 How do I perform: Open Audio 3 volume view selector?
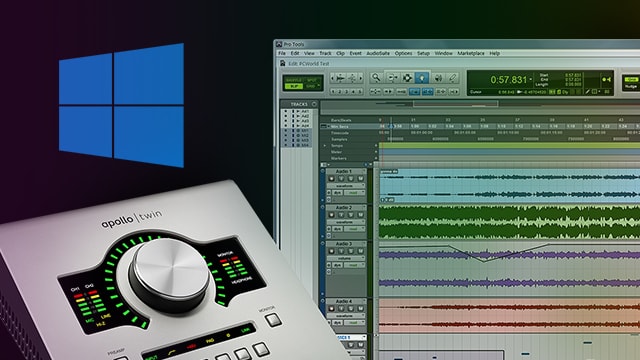[x=346, y=258]
